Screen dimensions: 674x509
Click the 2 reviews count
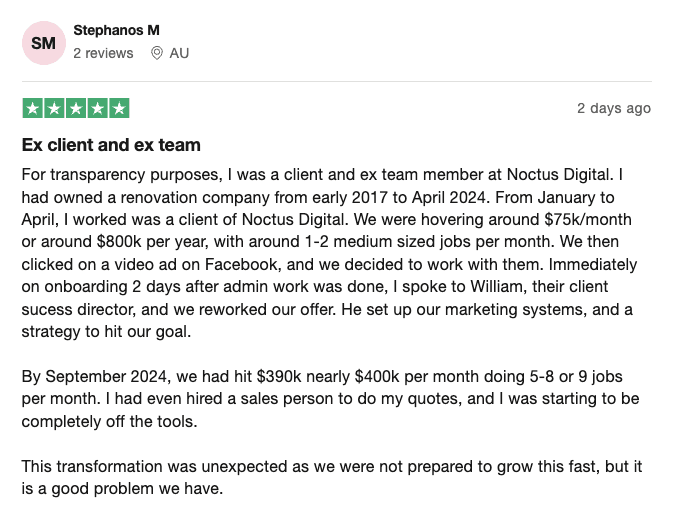(x=103, y=53)
